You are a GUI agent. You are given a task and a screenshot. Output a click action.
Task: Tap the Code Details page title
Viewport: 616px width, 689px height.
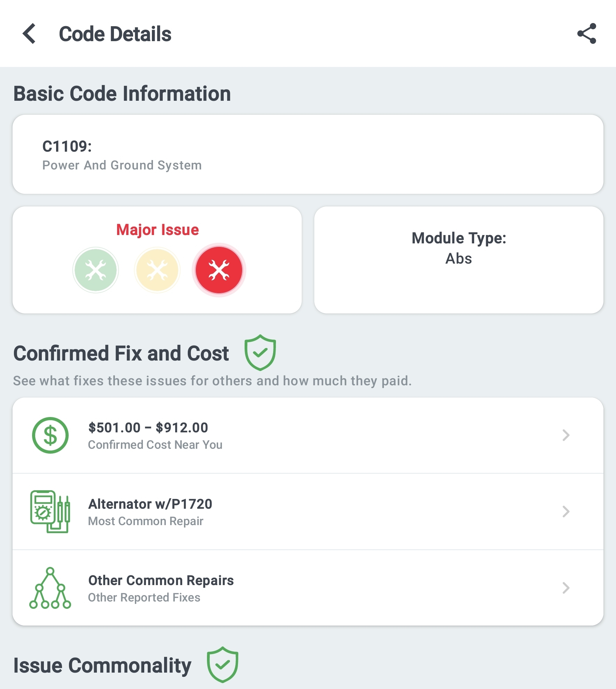point(115,34)
